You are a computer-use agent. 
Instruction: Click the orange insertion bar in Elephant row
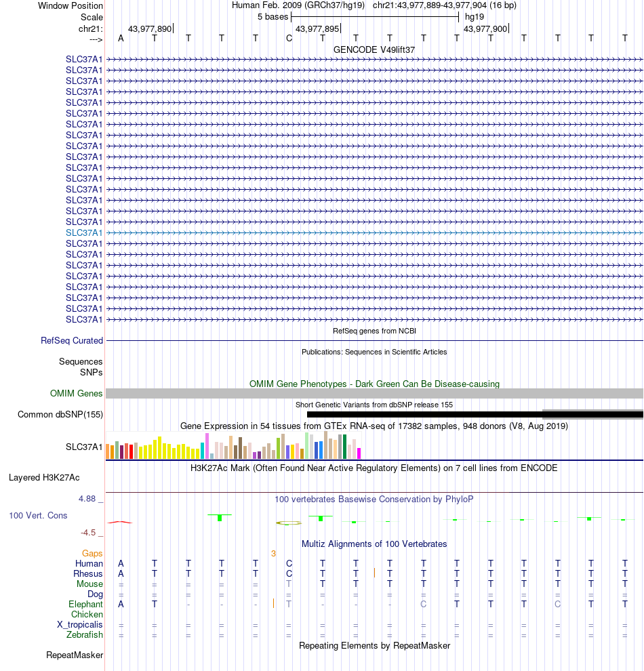click(x=273, y=603)
